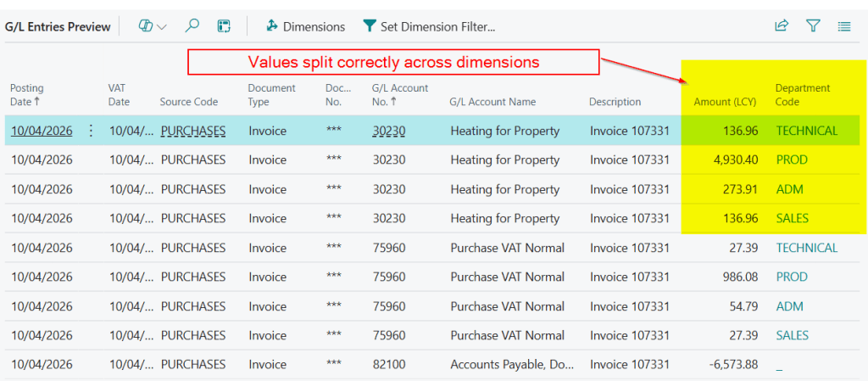Open G/L account 30230 link in first row
The image size is (868, 381).
[388, 131]
